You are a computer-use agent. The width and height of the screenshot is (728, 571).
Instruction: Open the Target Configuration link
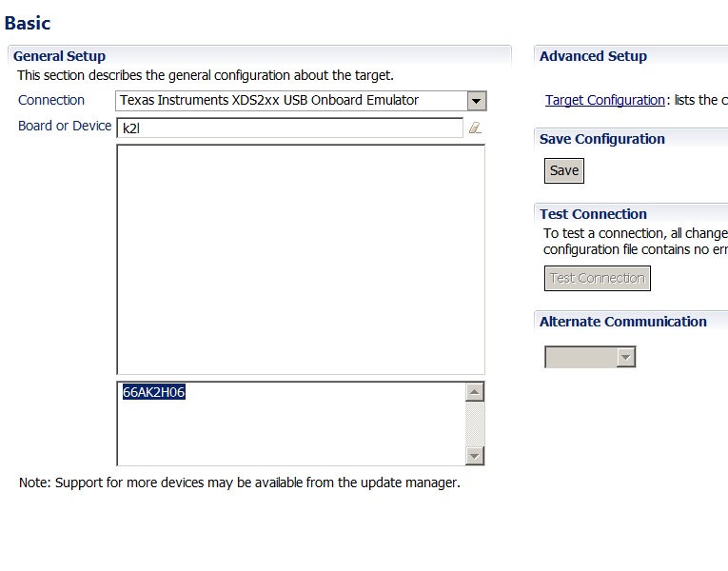coord(604,100)
